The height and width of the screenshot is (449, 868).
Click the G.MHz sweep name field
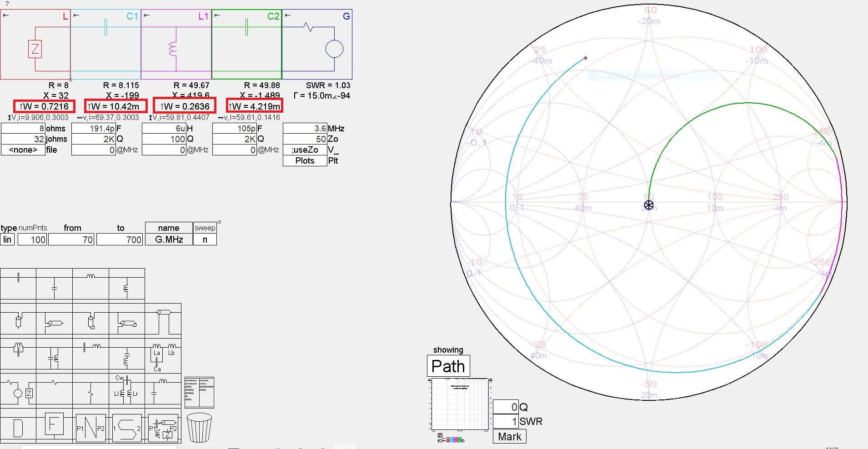tap(169, 239)
